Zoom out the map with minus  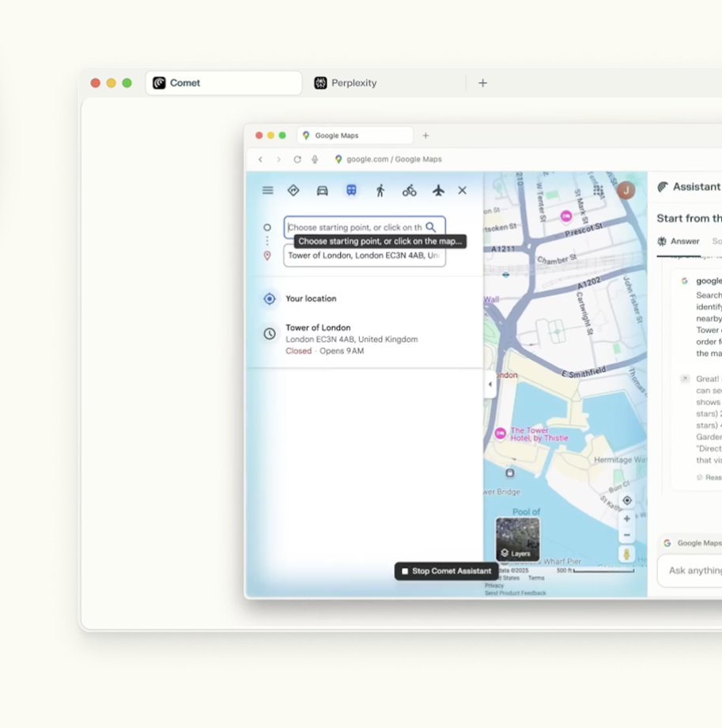627,536
